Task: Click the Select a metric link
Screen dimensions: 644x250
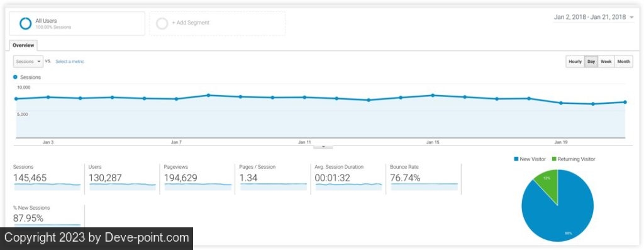Action: [x=70, y=62]
